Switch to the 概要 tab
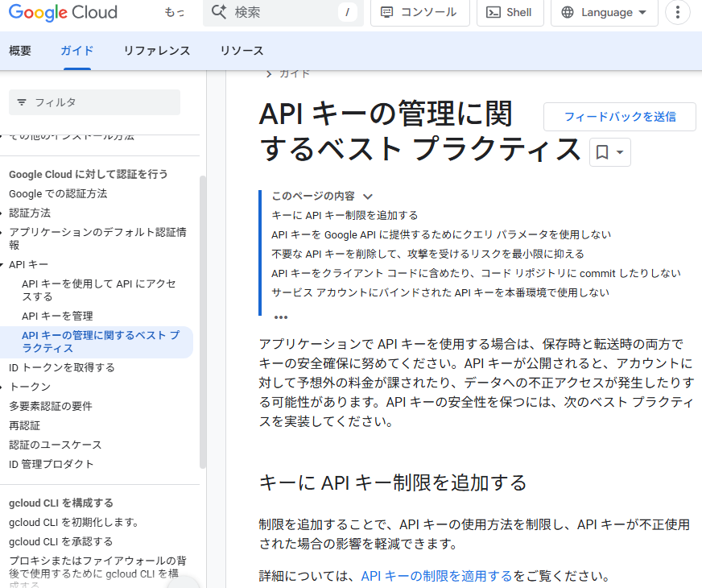Image resolution: width=702 pixels, height=588 pixels. (x=20, y=51)
